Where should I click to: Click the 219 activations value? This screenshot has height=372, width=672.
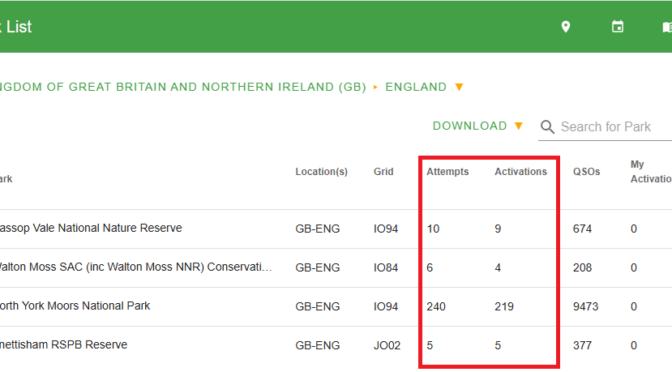(x=504, y=307)
